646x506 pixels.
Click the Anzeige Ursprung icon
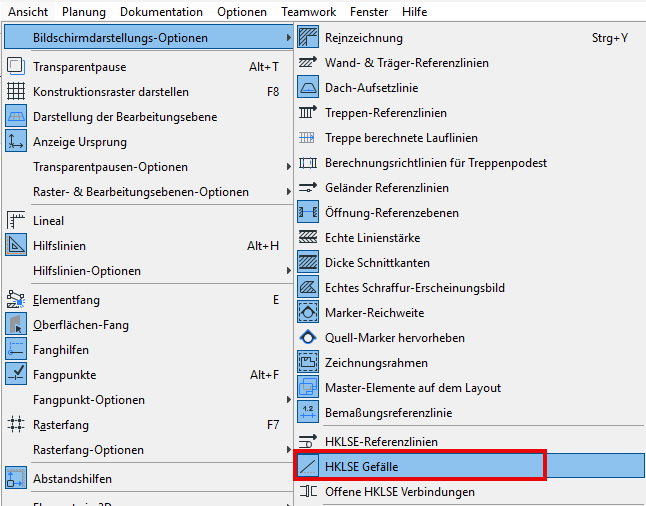click(16, 142)
